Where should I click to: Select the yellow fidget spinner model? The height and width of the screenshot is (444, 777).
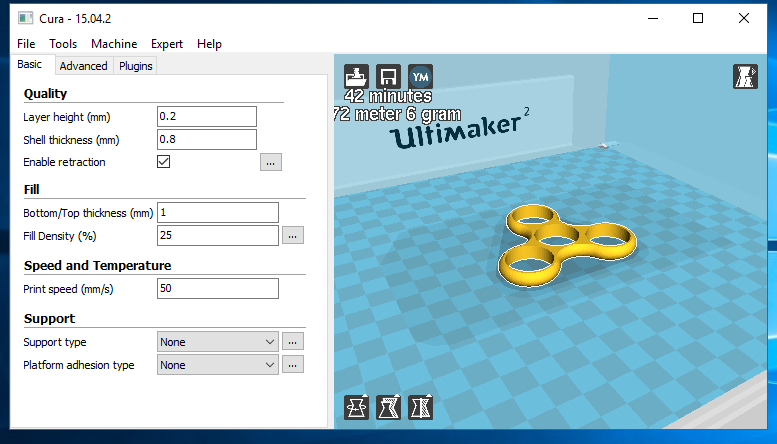[x=566, y=245]
